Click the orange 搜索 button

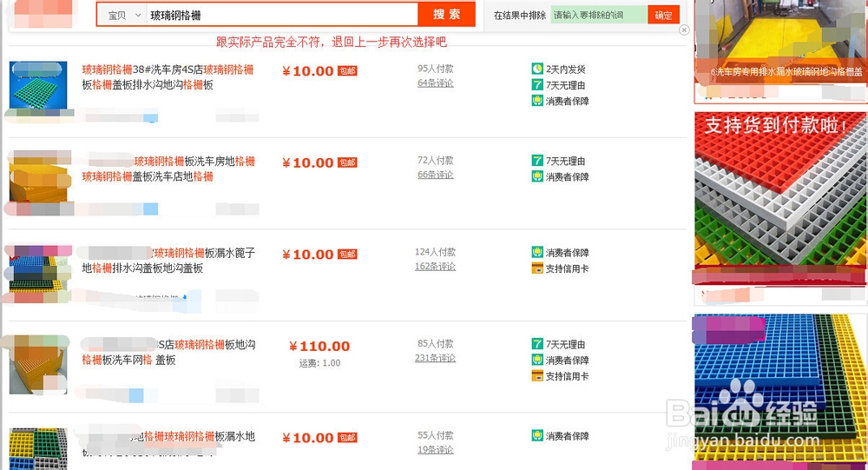pos(447,15)
